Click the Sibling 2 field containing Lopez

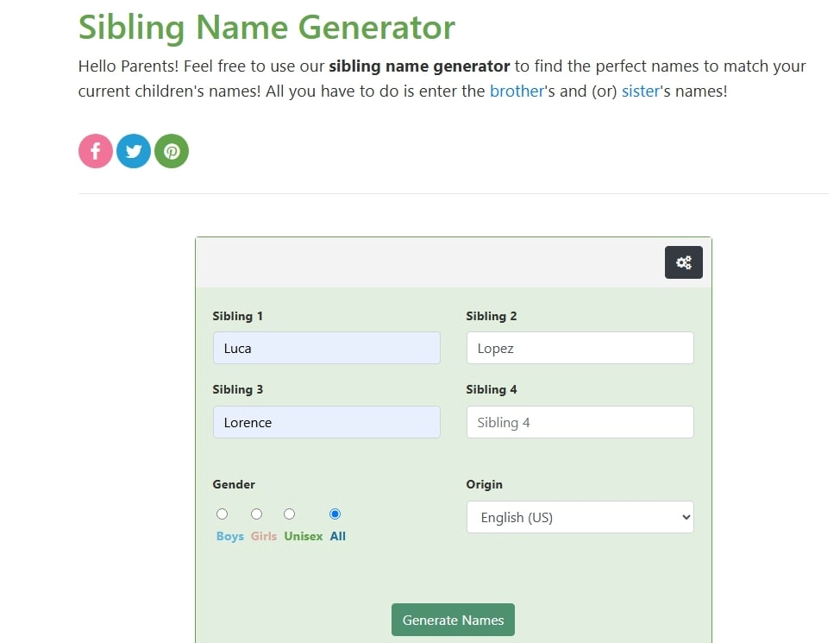580,348
